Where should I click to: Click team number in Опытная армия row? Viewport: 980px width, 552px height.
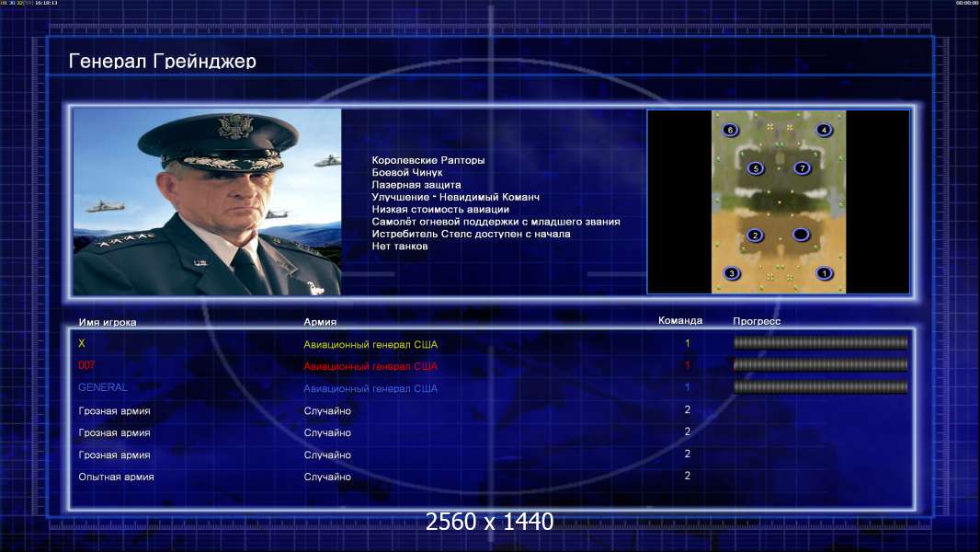tap(688, 476)
